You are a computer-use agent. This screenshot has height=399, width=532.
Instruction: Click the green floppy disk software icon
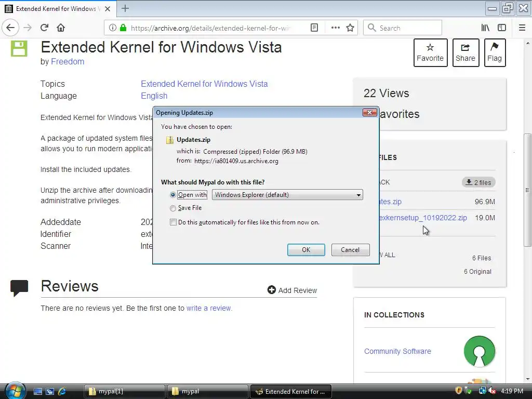click(x=19, y=48)
